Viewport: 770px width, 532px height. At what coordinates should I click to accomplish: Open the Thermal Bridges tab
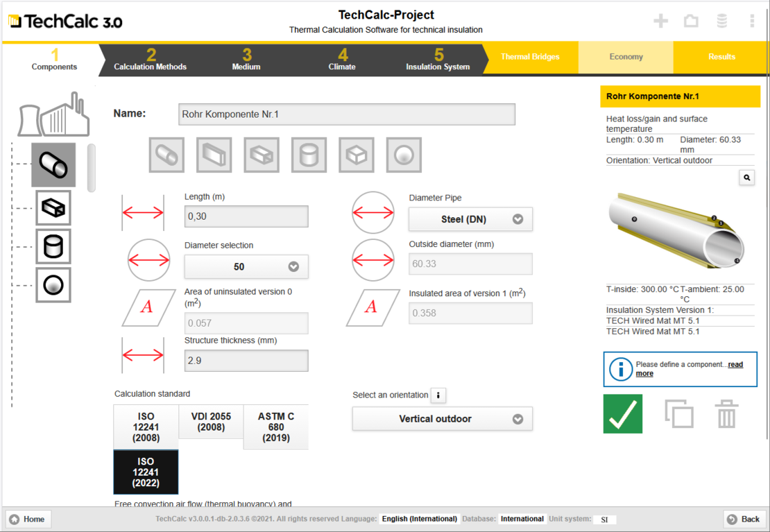click(x=531, y=57)
